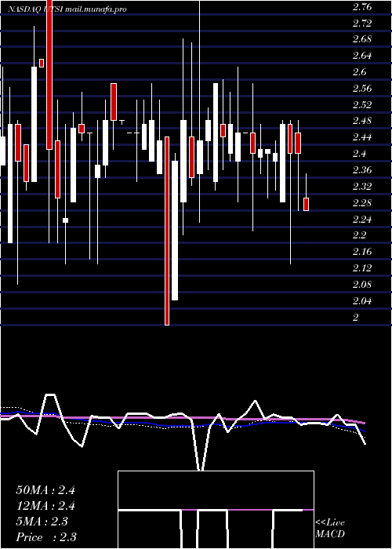Click the 2.44 price axis label
Image resolution: width=392 pixels, height=549 pixels.
point(362,137)
